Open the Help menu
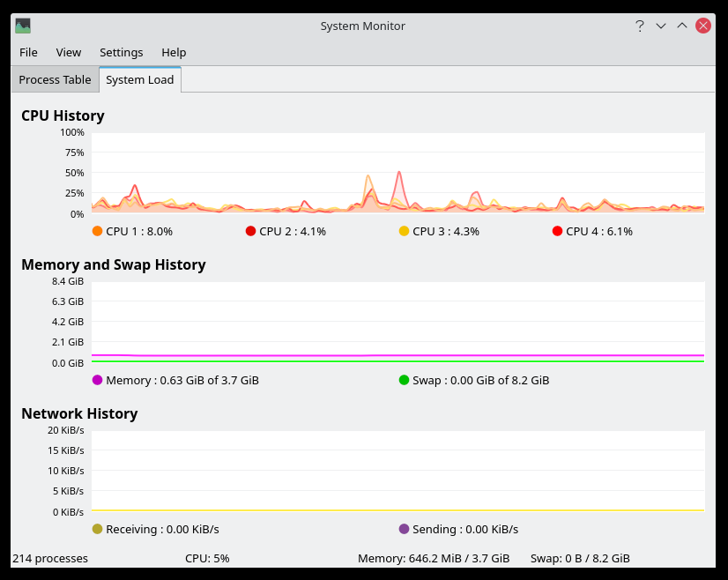The image size is (728, 580). (x=174, y=52)
